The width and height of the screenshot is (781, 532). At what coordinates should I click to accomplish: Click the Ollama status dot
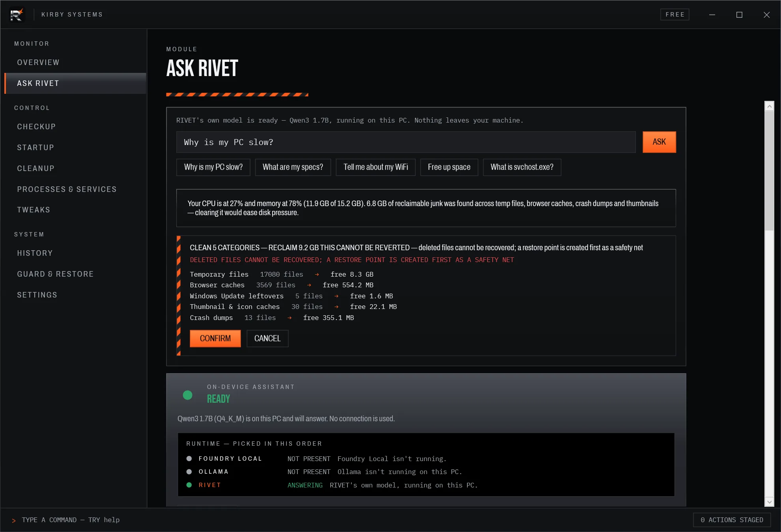pyautogui.click(x=189, y=472)
